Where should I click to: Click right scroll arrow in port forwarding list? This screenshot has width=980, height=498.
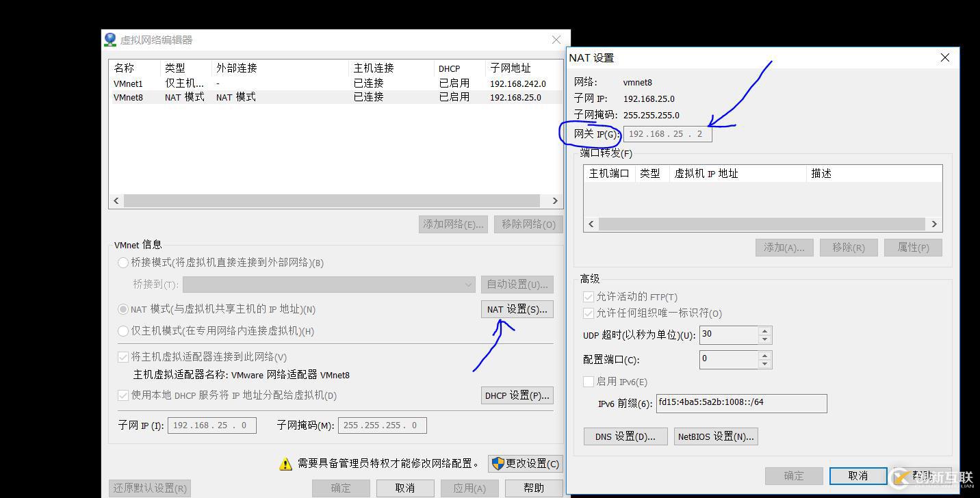pyautogui.click(x=934, y=224)
